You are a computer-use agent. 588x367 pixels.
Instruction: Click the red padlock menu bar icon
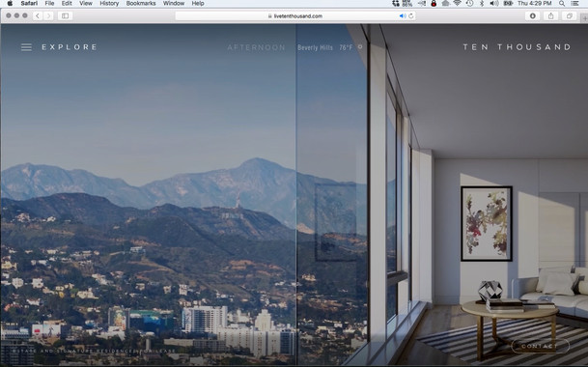click(x=434, y=3)
